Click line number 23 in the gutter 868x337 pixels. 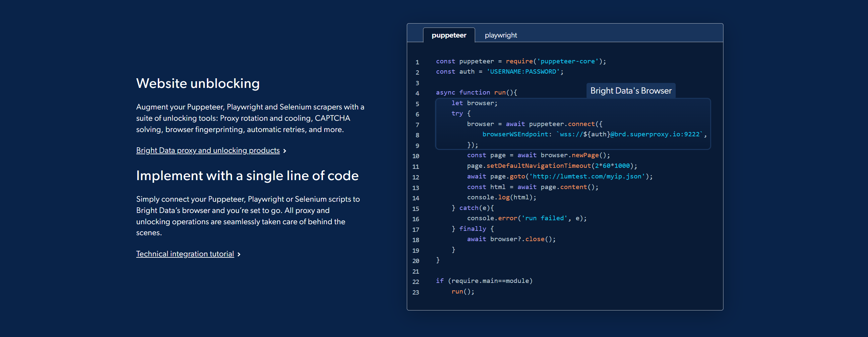tap(415, 292)
